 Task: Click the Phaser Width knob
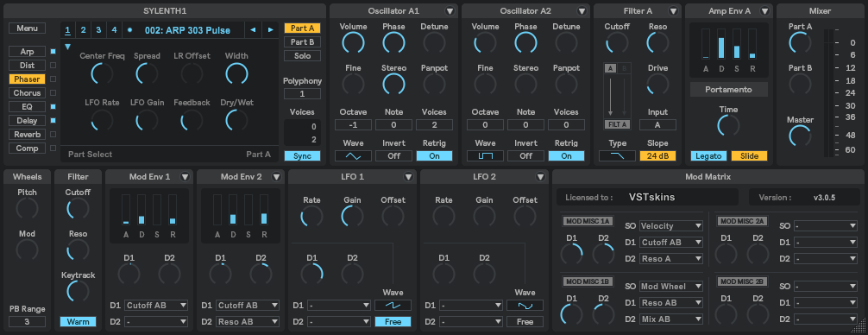tap(237, 73)
